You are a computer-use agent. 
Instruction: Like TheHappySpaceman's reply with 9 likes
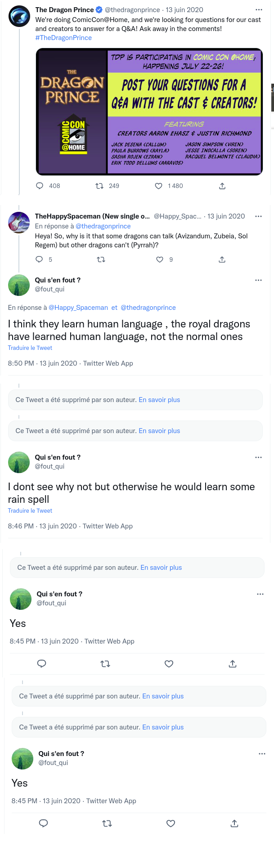click(x=159, y=260)
